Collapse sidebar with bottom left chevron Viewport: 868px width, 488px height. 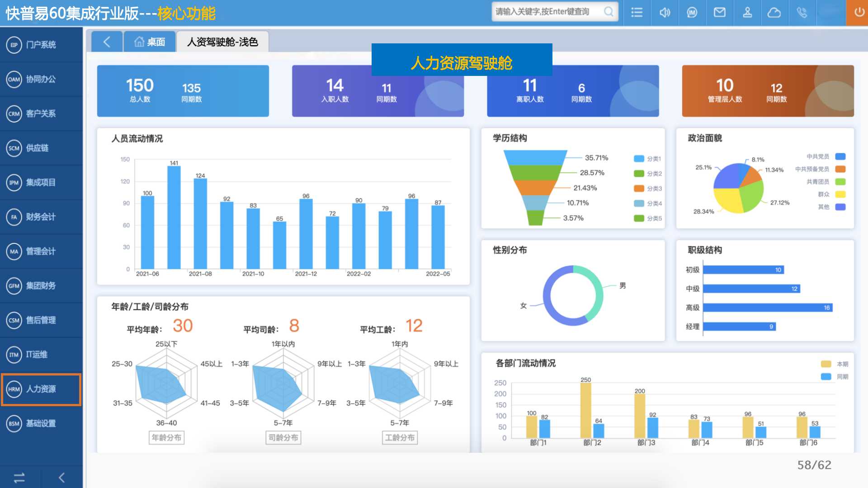coord(62,478)
